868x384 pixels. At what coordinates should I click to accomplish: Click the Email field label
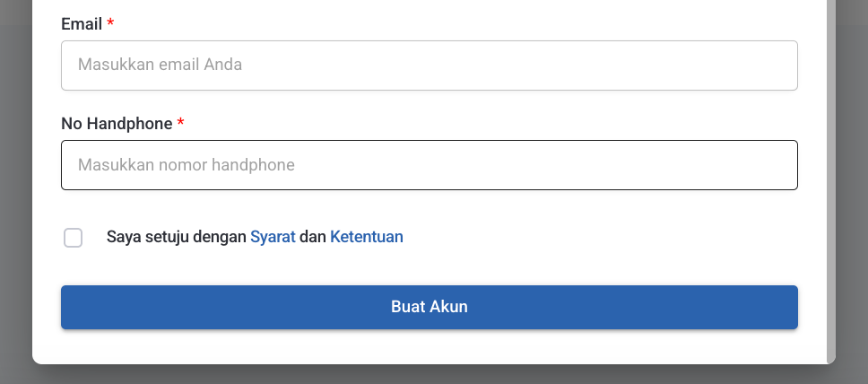tap(82, 24)
